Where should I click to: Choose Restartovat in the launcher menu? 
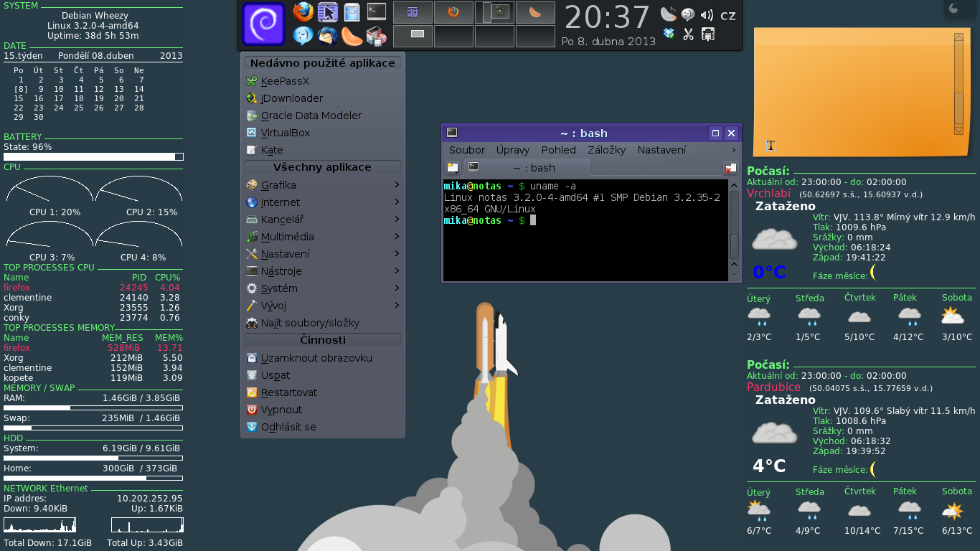click(x=323, y=392)
